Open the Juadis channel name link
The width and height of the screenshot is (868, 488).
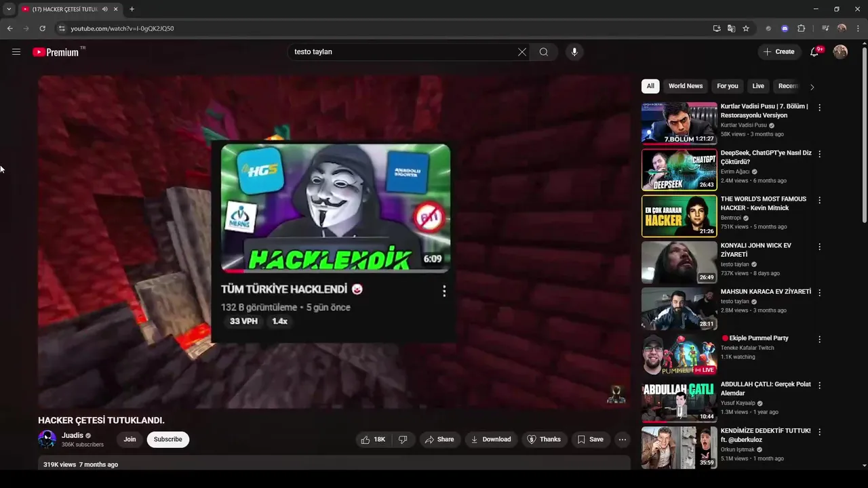point(73,435)
